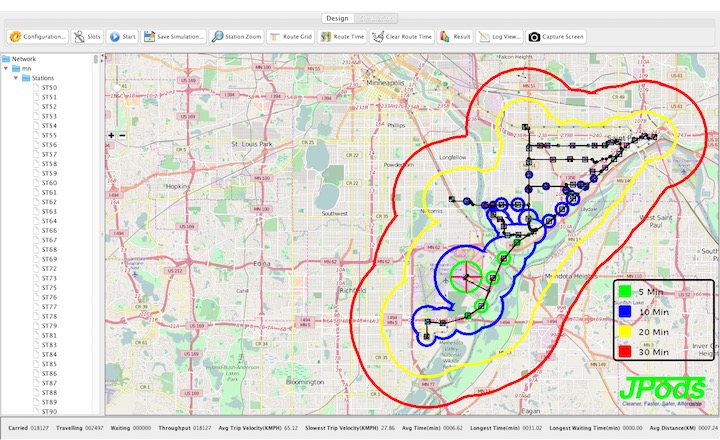Collapse the mn network folder
720x440 pixels.
(7, 68)
